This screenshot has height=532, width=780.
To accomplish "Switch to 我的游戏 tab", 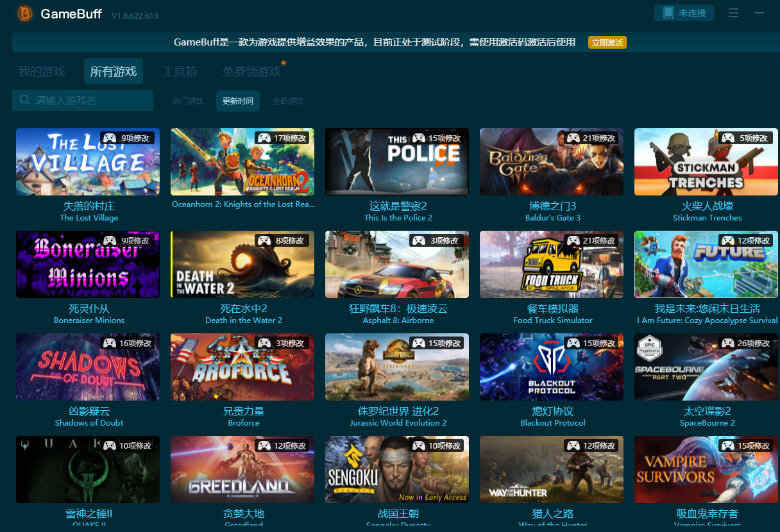I will (x=42, y=71).
